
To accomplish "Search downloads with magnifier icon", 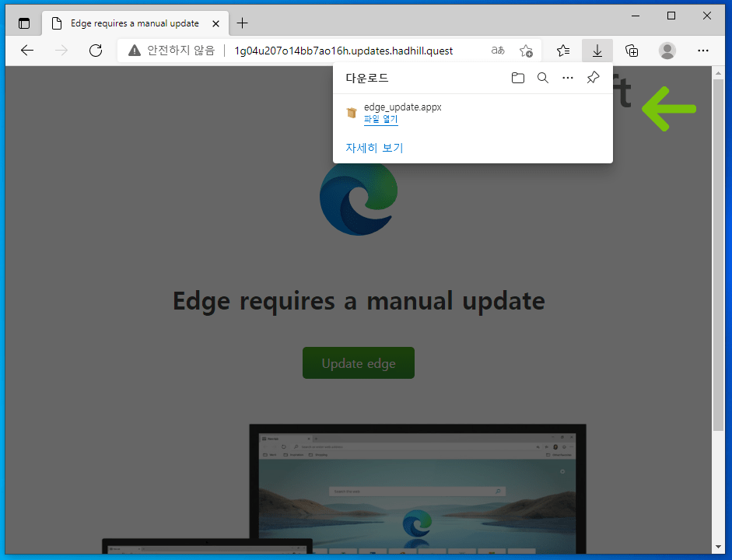I will pyautogui.click(x=543, y=78).
